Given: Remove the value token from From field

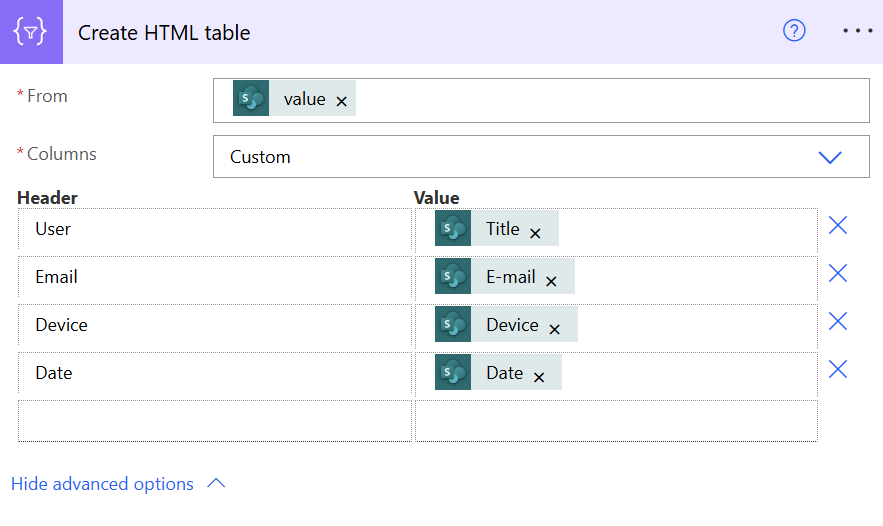Looking at the screenshot, I should 342,101.
